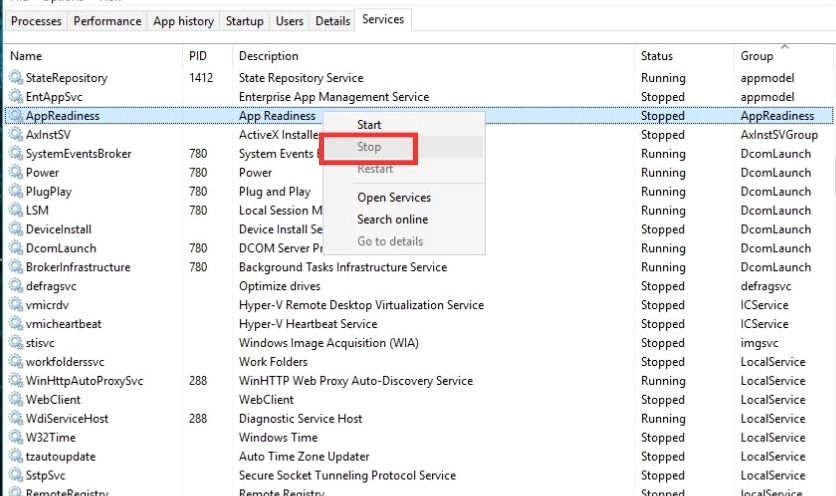Image resolution: width=836 pixels, height=496 pixels.
Task: Click 'Hyper-V Heartbeat Service' description
Action: tap(308, 324)
